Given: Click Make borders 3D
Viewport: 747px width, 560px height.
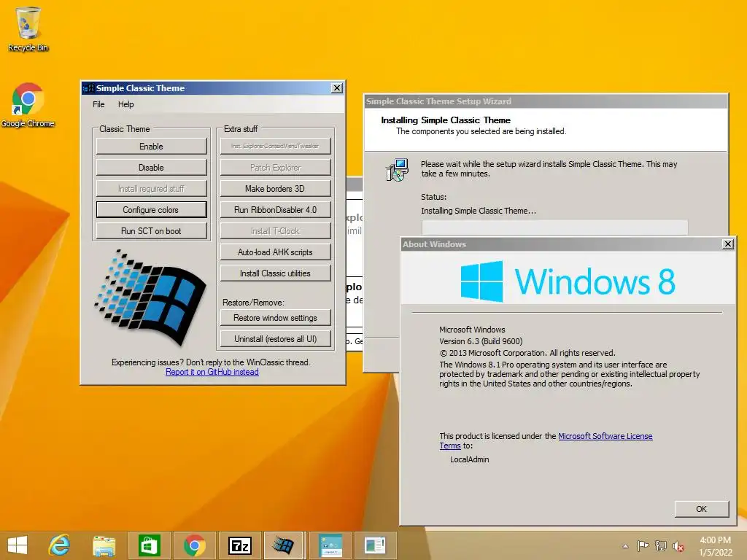Looking at the screenshot, I should click(275, 189).
